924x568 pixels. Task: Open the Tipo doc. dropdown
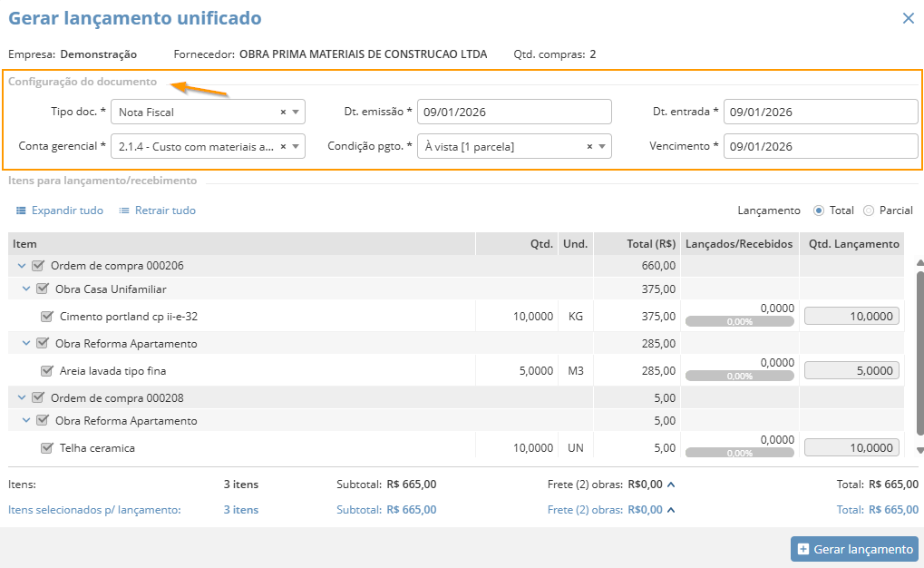(297, 113)
